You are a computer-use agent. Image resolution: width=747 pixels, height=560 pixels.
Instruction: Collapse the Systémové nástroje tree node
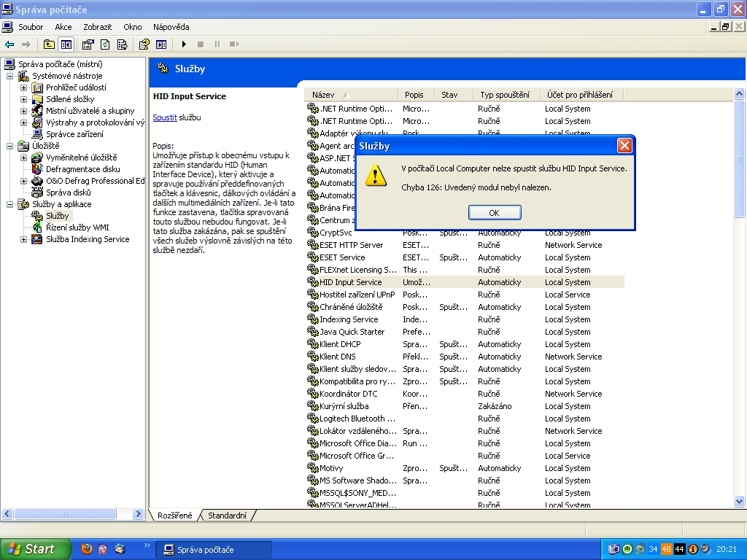pyautogui.click(x=10, y=76)
